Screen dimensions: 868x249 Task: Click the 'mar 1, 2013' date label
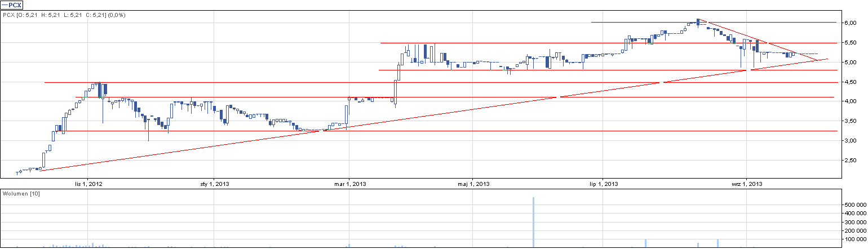click(x=349, y=184)
